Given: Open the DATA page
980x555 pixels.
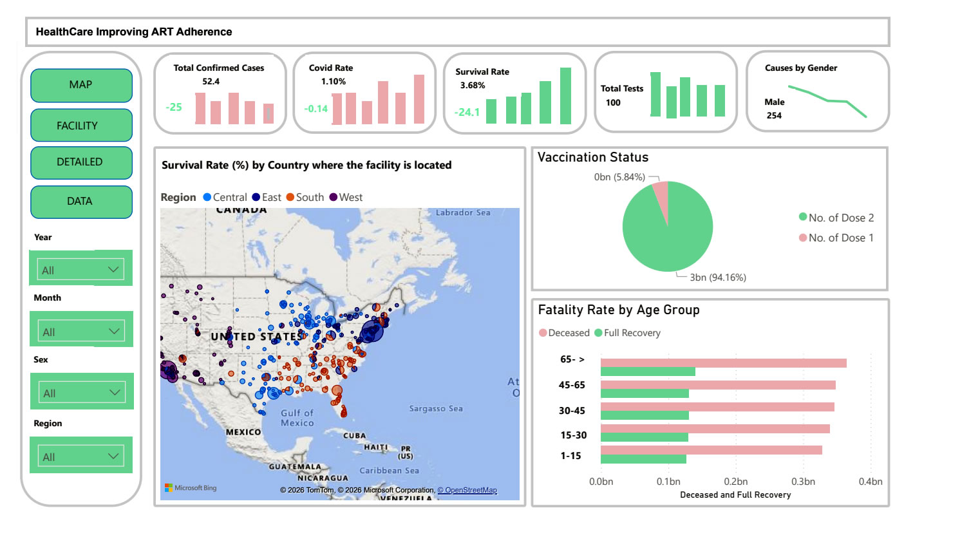Looking at the screenshot, I should coord(81,202).
